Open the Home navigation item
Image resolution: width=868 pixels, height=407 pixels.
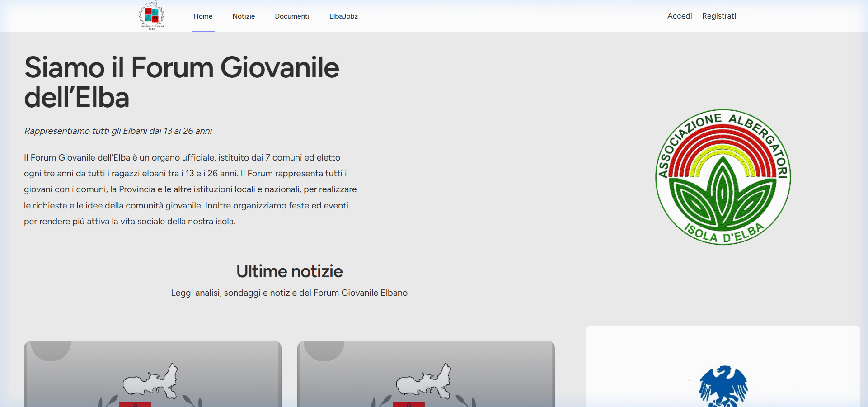point(202,16)
